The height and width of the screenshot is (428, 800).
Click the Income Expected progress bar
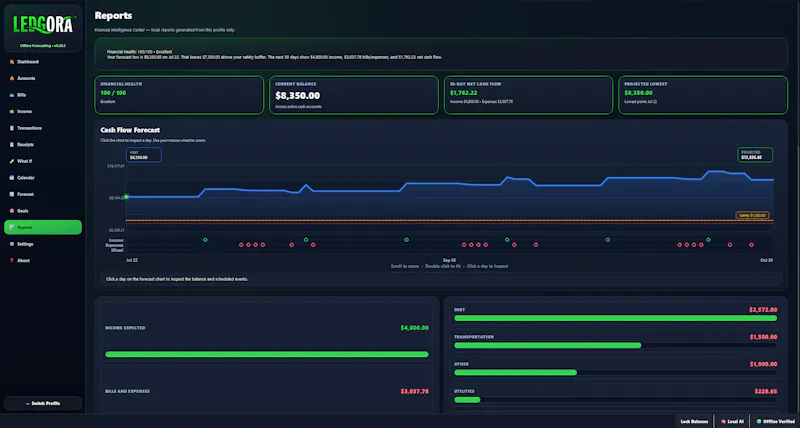click(267, 354)
